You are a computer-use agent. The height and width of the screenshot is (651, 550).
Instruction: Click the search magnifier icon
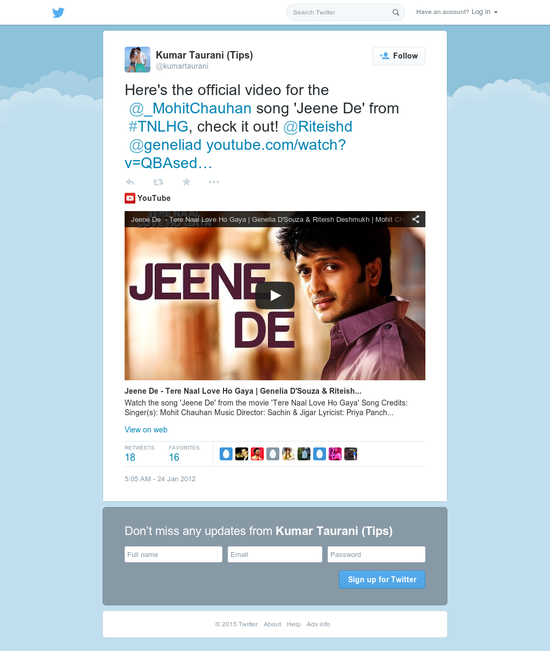(x=396, y=12)
